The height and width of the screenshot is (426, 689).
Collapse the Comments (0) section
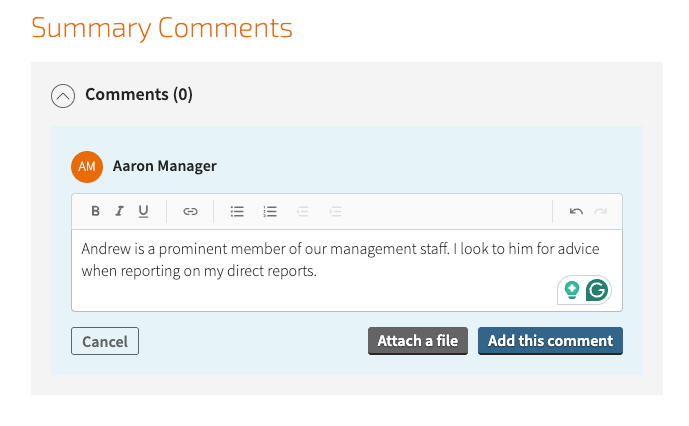63,96
